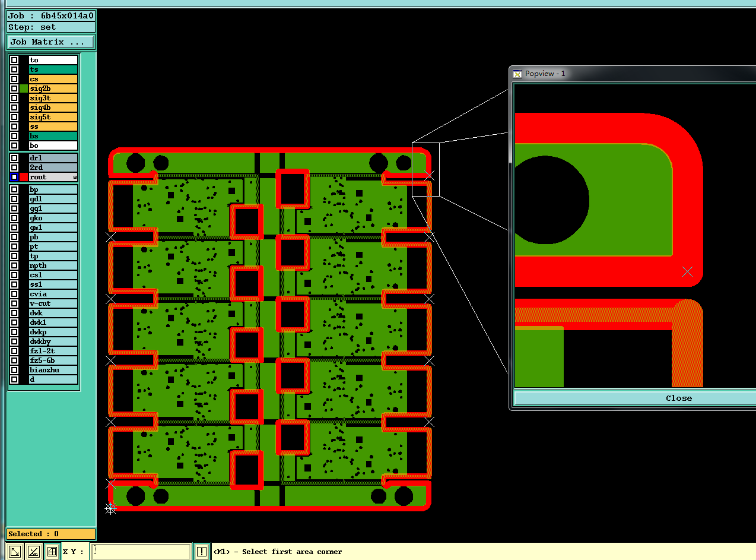Toggle the checkbox for layer ts
The image size is (756, 560).
click(14, 69)
